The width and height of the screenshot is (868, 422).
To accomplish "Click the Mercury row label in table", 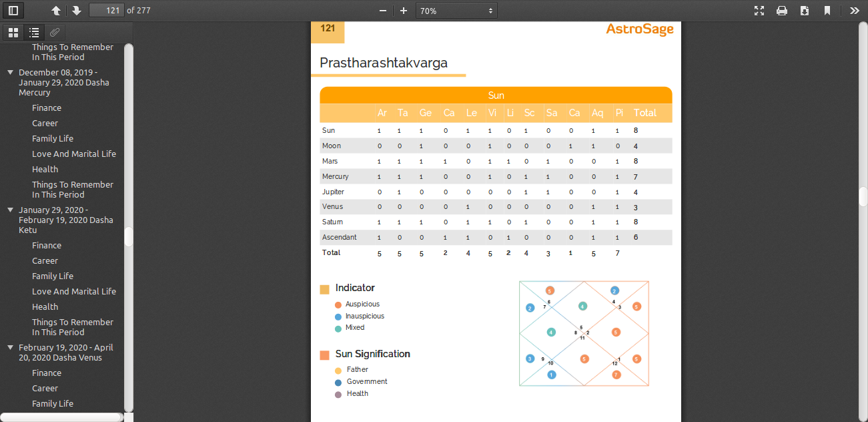I will [x=336, y=176].
